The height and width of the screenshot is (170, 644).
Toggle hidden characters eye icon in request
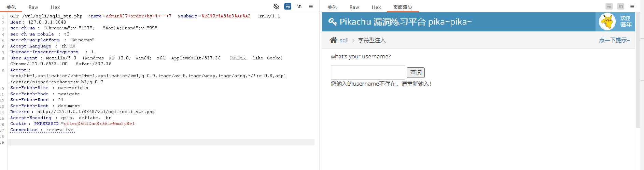276,6
